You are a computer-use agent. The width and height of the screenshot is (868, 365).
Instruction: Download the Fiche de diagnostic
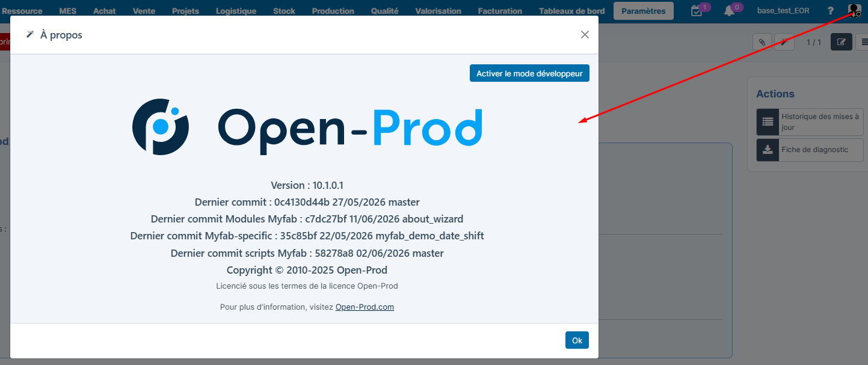click(x=810, y=150)
